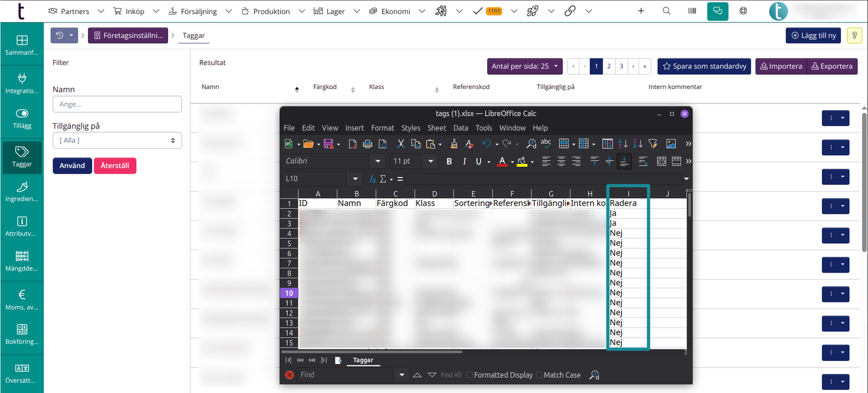Click the yellow background color swatch

pyautogui.click(x=522, y=161)
